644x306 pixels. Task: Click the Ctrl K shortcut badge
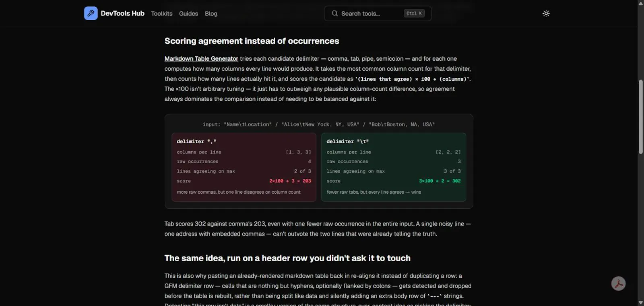pyautogui.click(x=414, y=13)
